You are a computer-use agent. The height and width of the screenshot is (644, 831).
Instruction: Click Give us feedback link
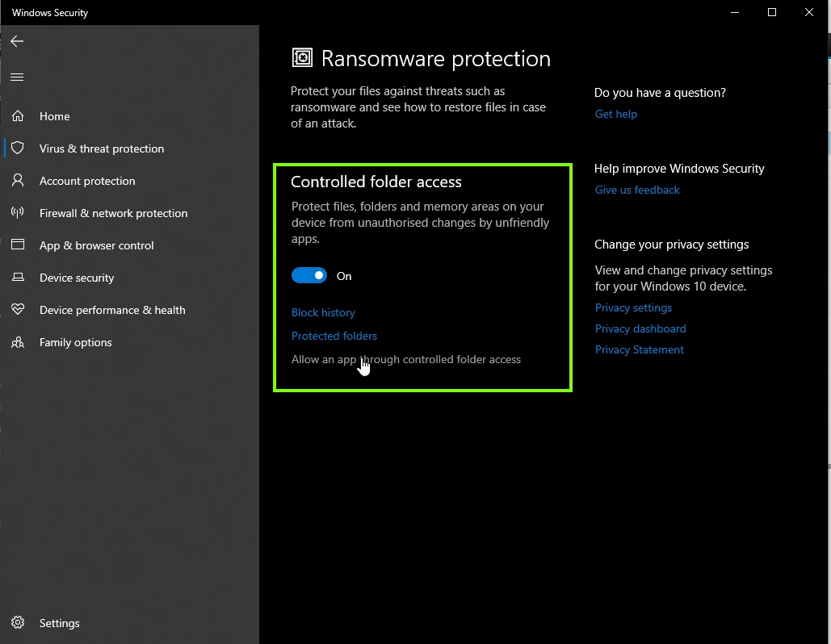(x=637, y=190)
